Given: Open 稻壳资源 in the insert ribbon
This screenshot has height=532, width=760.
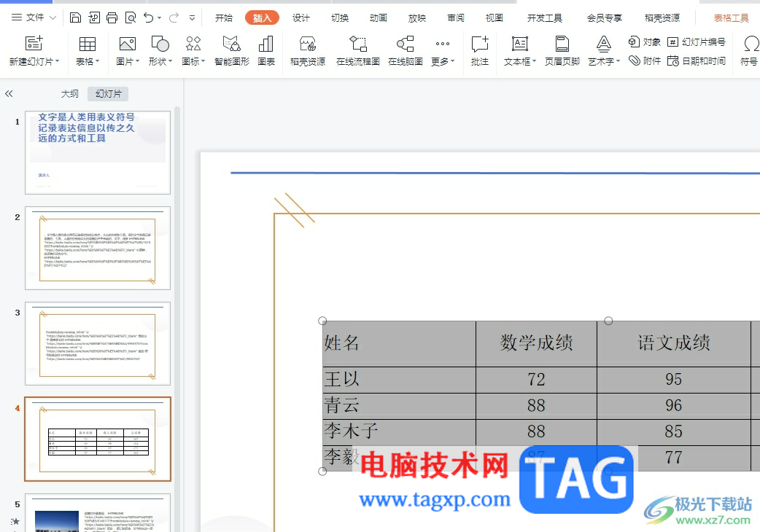Looking at the screenshot, I should tap(308, 51).
